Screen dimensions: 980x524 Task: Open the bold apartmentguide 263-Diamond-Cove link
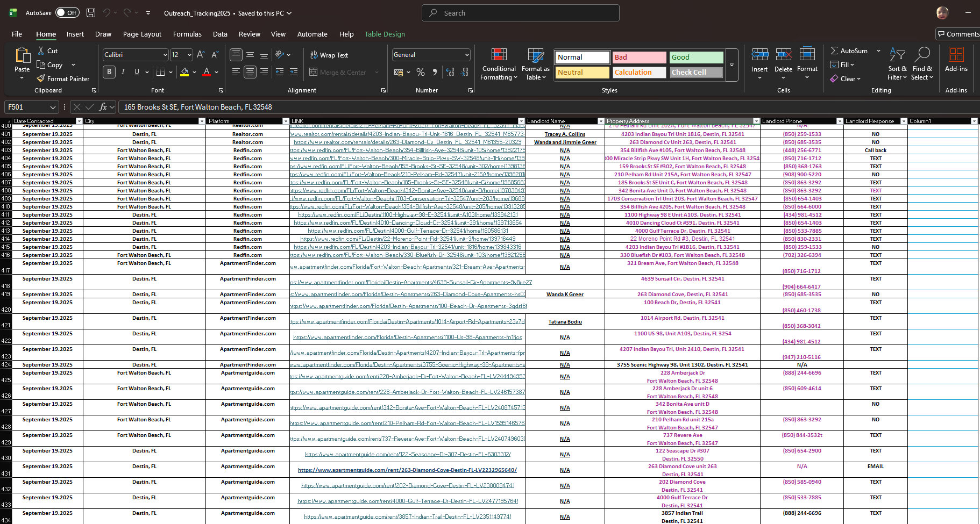pyautogui.click(x=407, y=470)
